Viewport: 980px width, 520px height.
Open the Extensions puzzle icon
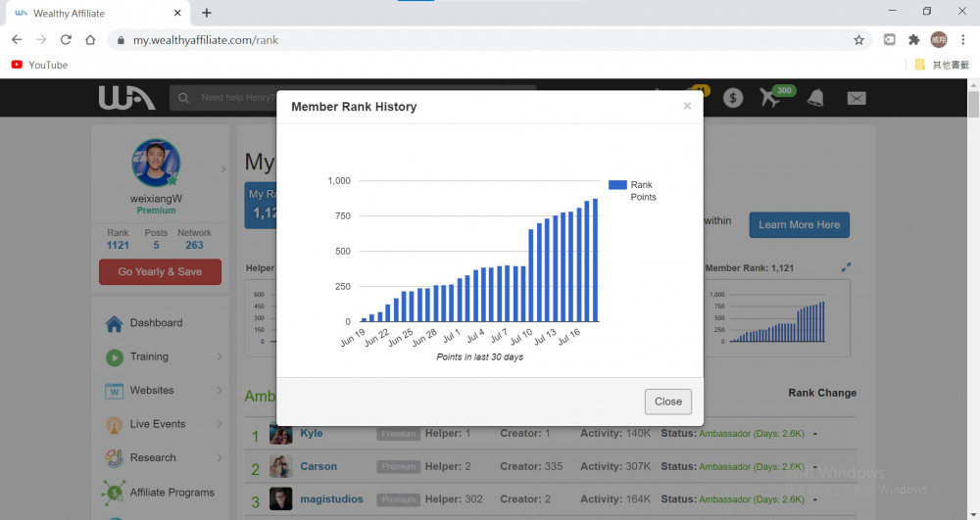pyautogui.click(x=913, y=40)
